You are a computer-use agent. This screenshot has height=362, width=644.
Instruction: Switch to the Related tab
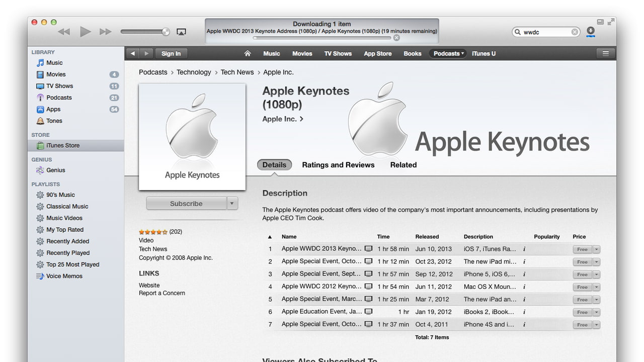[404, 165]
